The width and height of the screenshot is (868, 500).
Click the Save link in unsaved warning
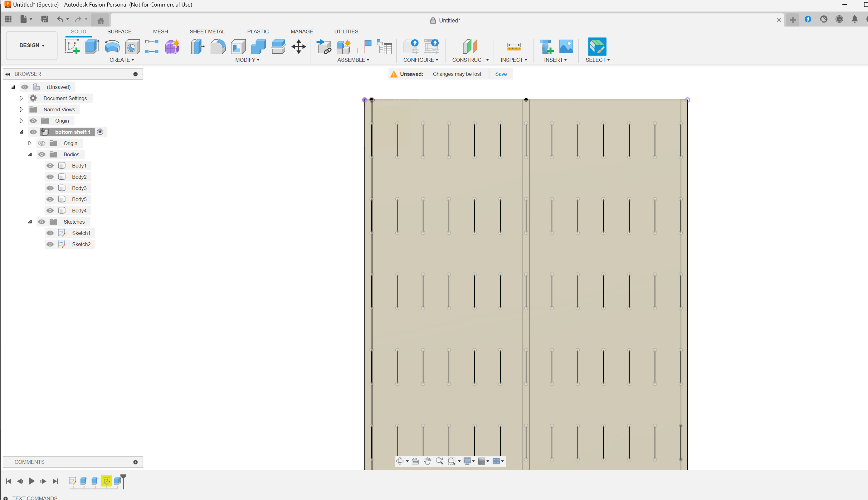pos(500,74)
